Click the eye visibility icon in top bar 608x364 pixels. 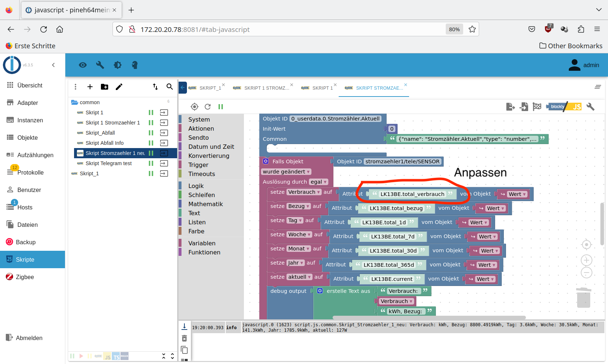pyautogui.click(x=83, y=65)
